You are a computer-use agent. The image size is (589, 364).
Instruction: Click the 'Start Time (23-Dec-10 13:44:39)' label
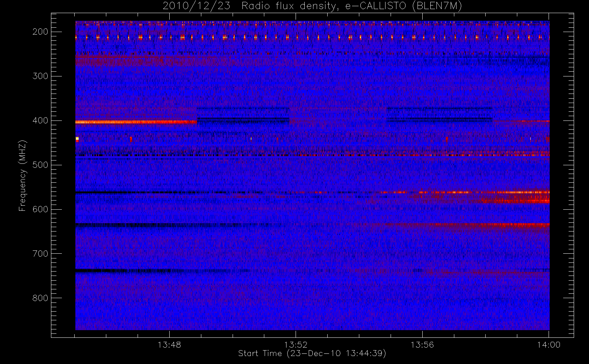[x=312, y=353]
